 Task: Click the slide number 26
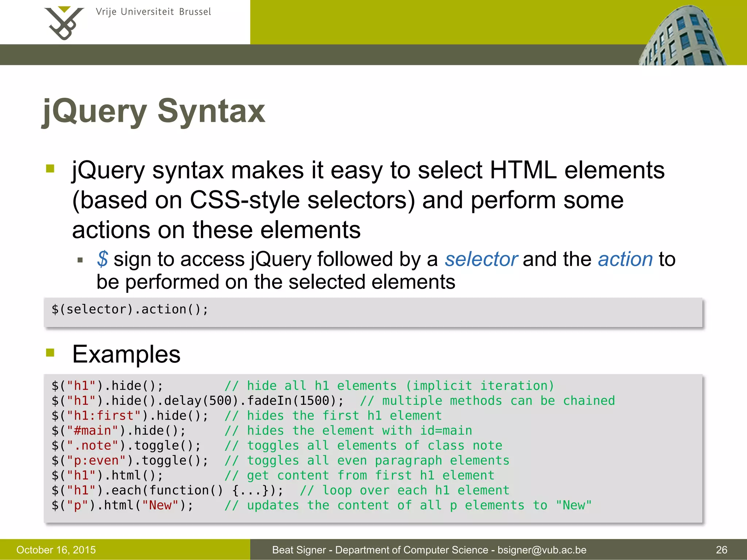click(721, 550)
